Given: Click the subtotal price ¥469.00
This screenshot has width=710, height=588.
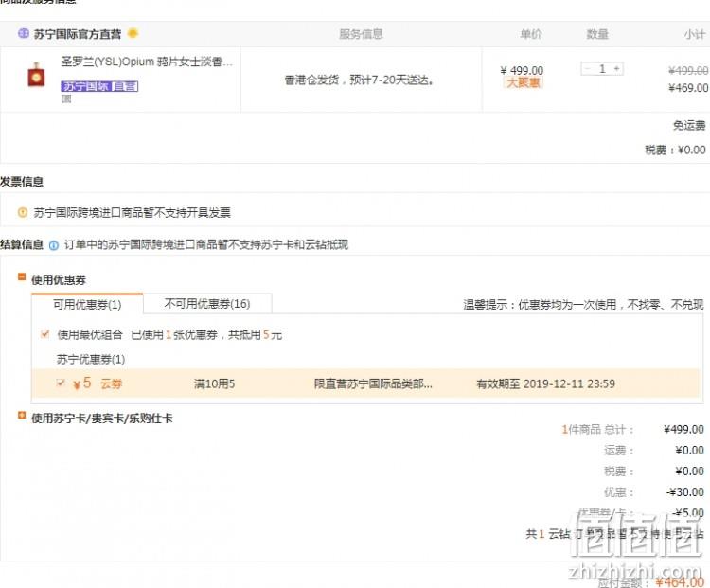Looking at the screenshot, I should (688, 87).
